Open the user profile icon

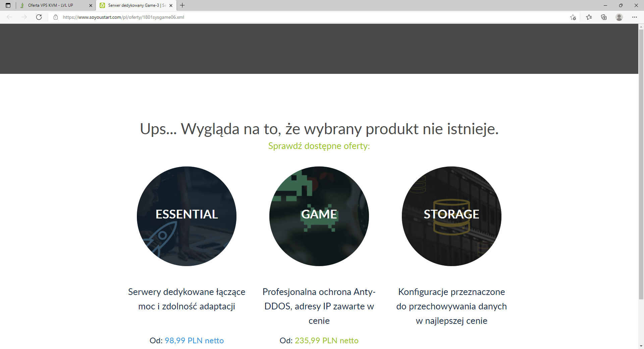619,17
